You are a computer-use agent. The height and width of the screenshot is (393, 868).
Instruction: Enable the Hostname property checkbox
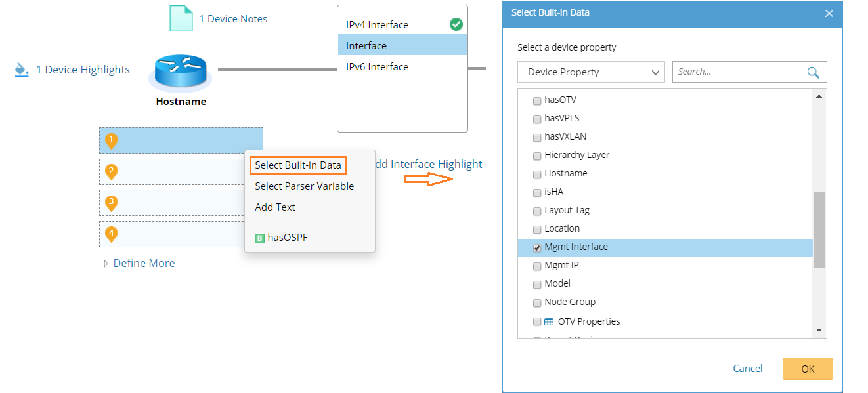(537, 174)
